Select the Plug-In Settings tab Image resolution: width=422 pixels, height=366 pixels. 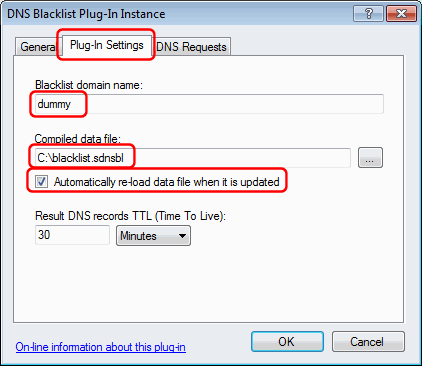(x=107, y=45)
